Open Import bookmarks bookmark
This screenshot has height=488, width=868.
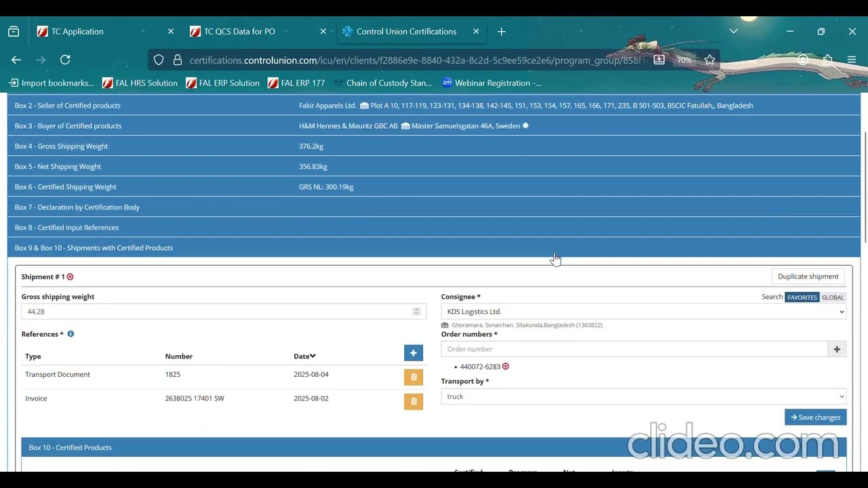coord(52,83)
